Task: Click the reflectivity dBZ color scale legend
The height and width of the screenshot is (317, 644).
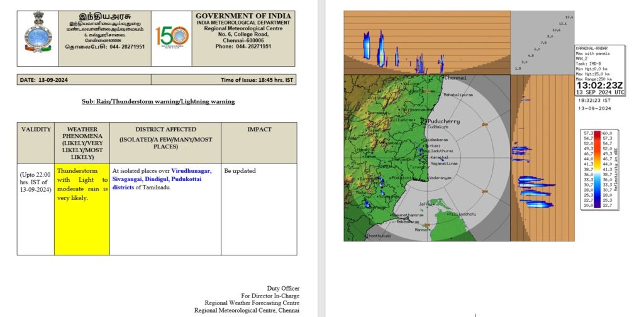Action: pyautogui.click(x=596, y=169)
